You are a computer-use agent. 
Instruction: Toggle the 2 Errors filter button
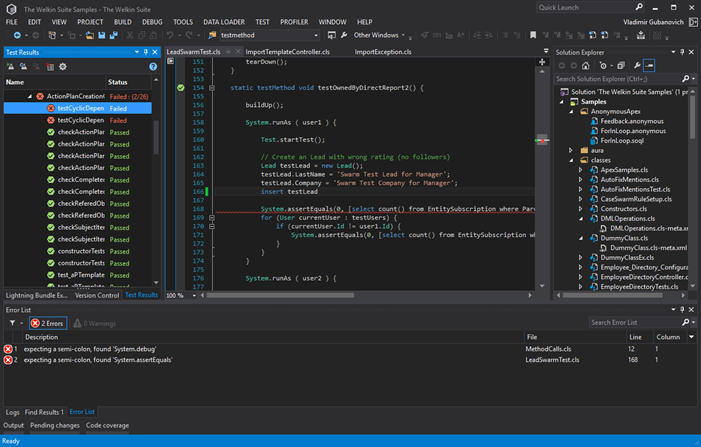[x=48, y=323]
